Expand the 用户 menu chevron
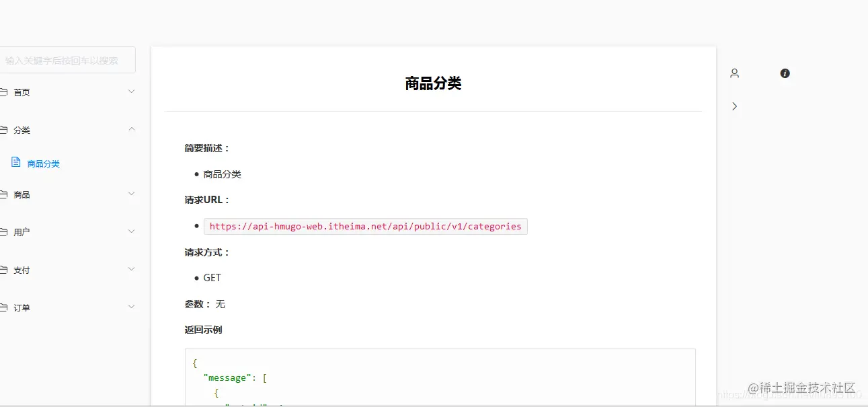This screenshot has height=407, width=868. (x=131, y=231)
